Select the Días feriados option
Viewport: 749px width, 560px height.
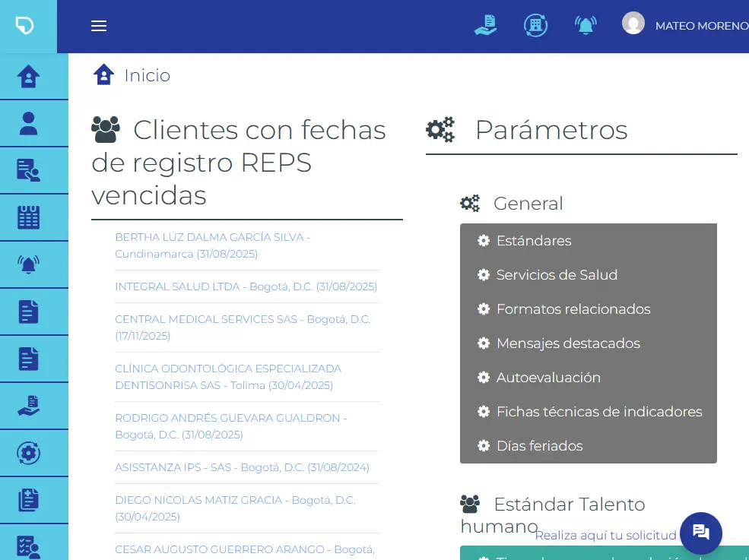click(539, 446)
